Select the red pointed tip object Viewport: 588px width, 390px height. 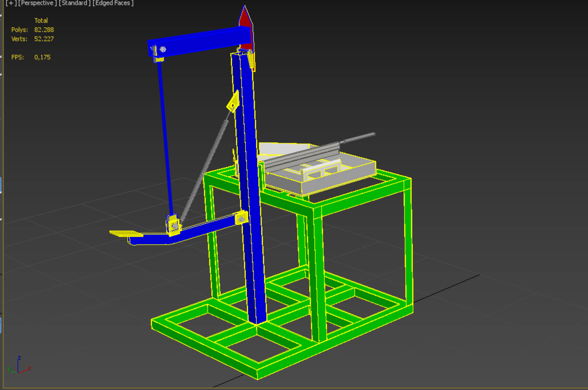pyautogui.click(x=245, y=19)
